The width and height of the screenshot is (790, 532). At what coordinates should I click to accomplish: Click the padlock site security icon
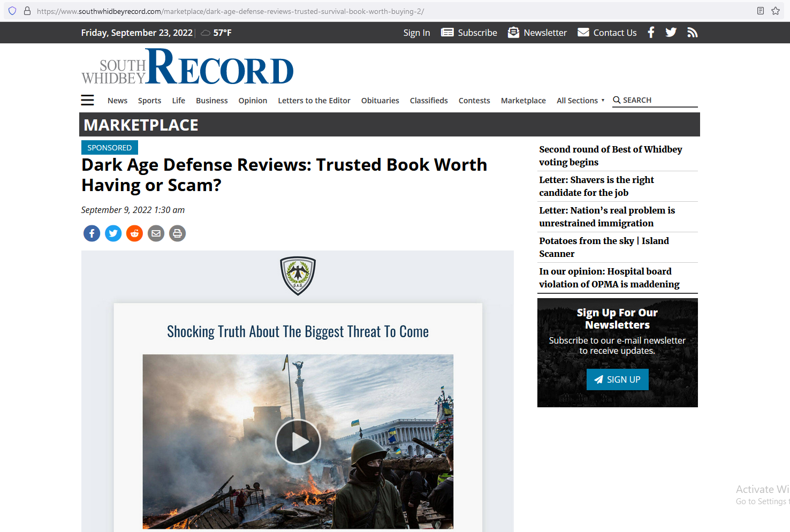click(x=27, y=11)
